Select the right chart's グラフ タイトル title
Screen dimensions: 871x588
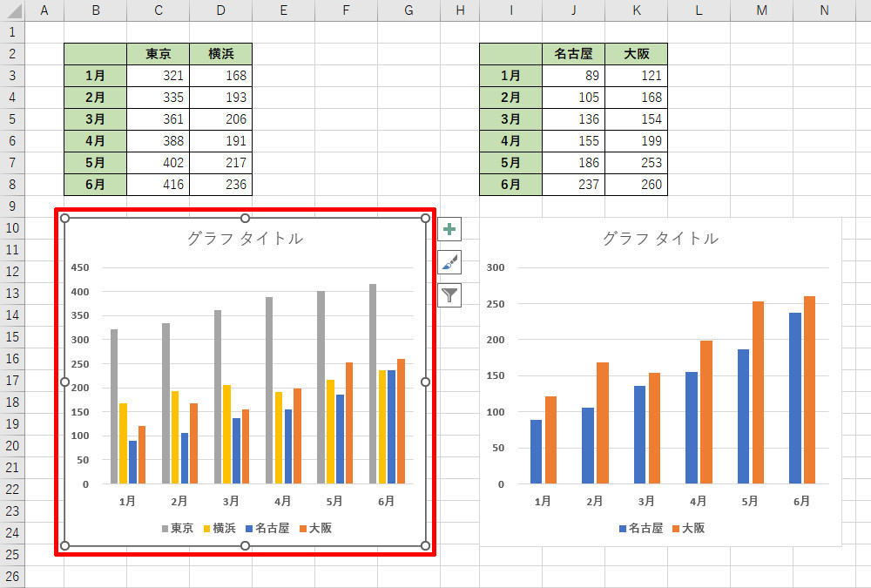660,239
